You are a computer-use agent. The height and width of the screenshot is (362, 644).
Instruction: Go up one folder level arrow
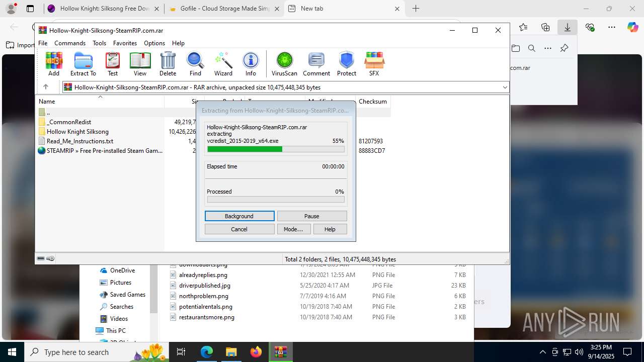click(x=46, y=87)
